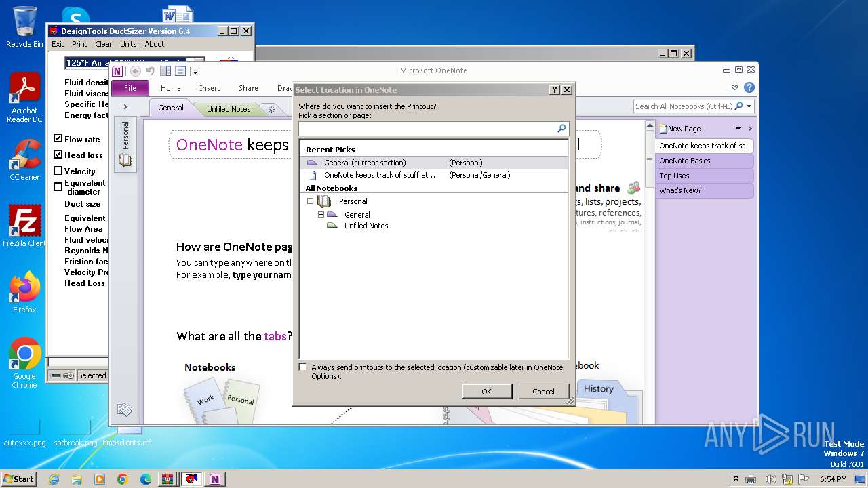Expand page tabs pane with right chevron

[x=750, y=129]
